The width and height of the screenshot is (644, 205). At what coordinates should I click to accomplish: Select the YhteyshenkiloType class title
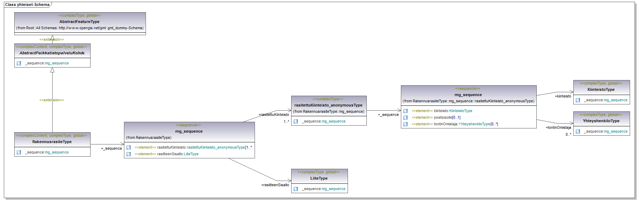tap(601, 121)
